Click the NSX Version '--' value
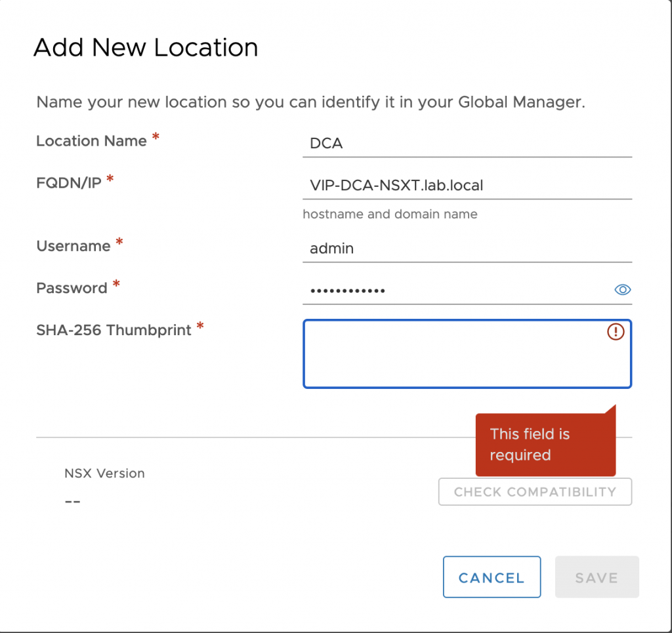The width and height of the screenshot is (672, 633). click(x=72, y=501)
